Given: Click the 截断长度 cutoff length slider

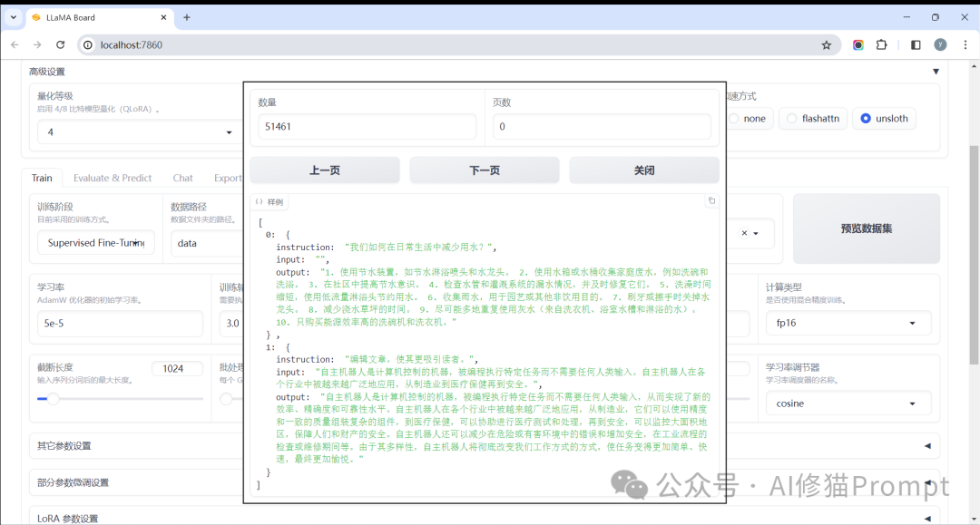Looking at the screenshot, I should pyautogui.click(x=120, y=398).
